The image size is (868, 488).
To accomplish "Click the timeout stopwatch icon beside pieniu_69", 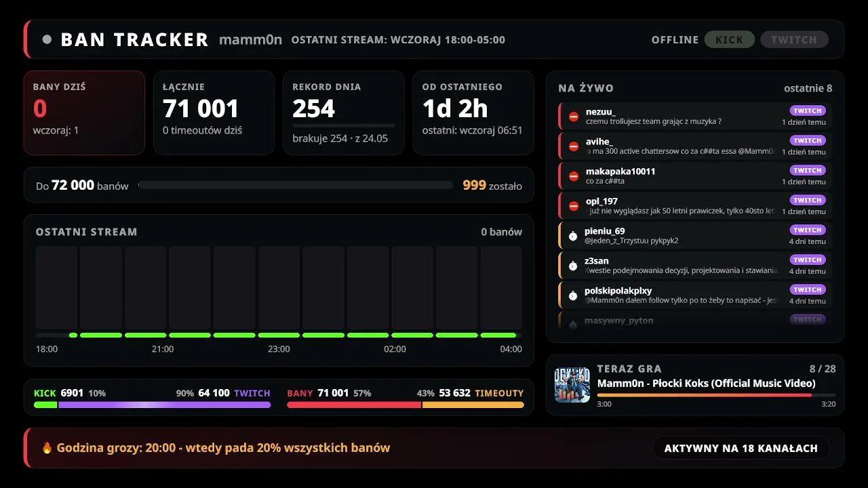I will coord(573,236).
